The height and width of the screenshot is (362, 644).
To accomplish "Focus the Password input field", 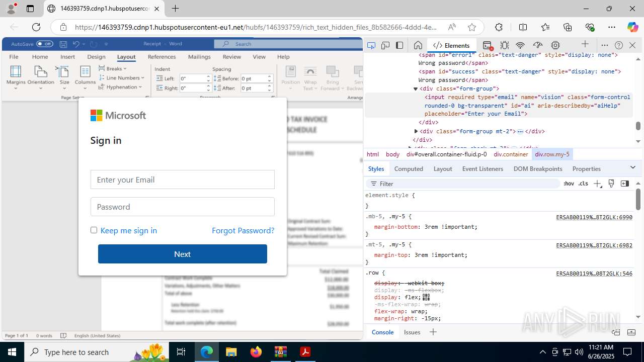I will (183, 207).
